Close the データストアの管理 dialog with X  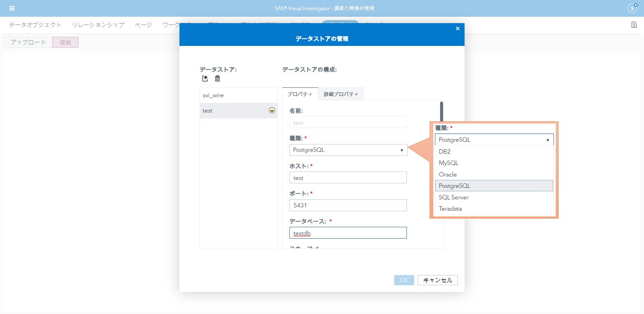point(458,28)
